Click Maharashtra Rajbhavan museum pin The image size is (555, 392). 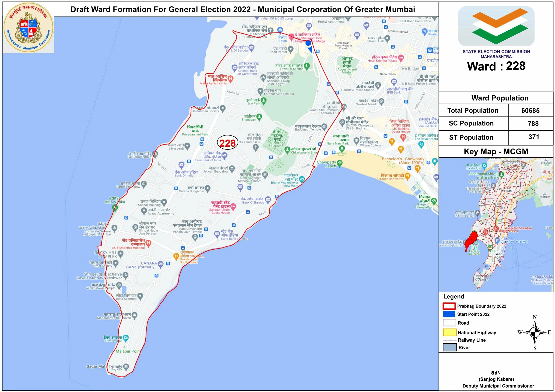[134, 315]
